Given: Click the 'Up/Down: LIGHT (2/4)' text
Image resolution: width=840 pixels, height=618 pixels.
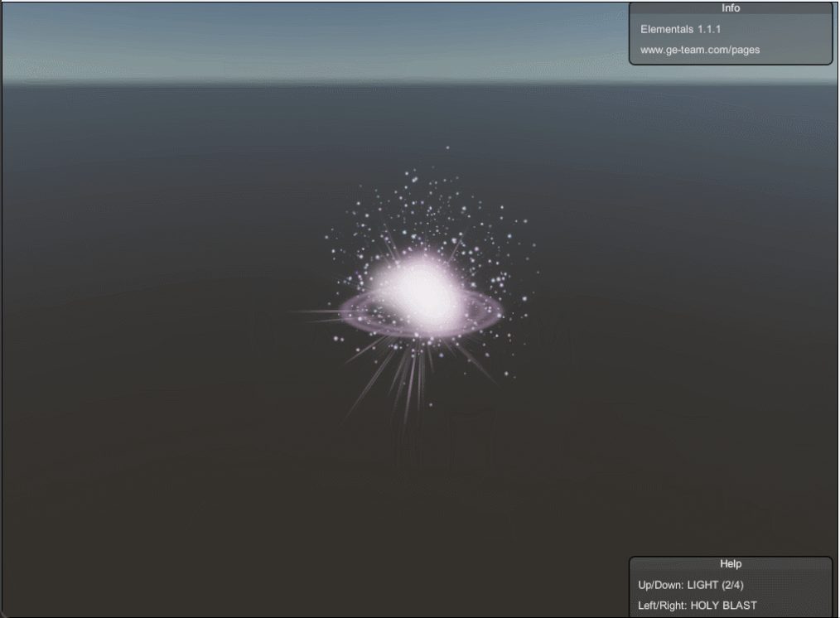Looking at the screenshot, I should 691,585.
